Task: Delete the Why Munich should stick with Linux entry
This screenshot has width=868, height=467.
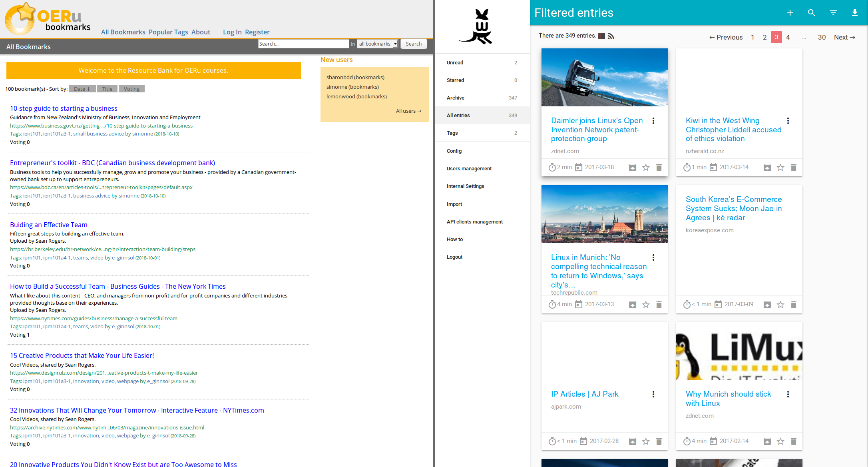Action: tap(794, 441)
